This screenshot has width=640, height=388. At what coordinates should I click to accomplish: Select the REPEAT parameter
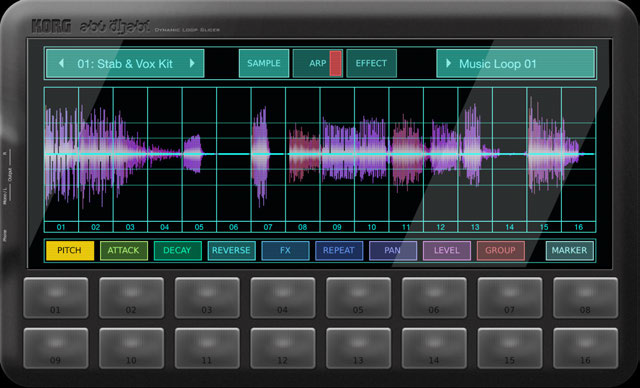click(x=339, y=251)
